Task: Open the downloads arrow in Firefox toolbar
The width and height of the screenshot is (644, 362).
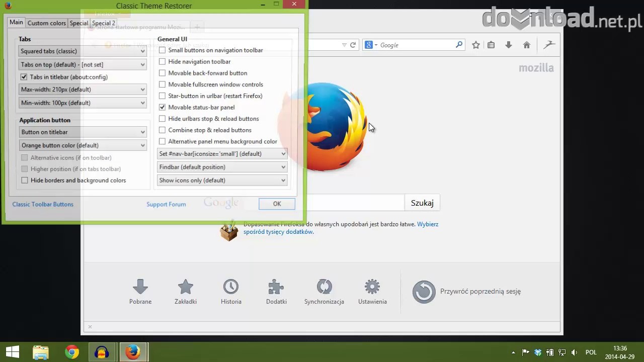Action: pos(509,45)
